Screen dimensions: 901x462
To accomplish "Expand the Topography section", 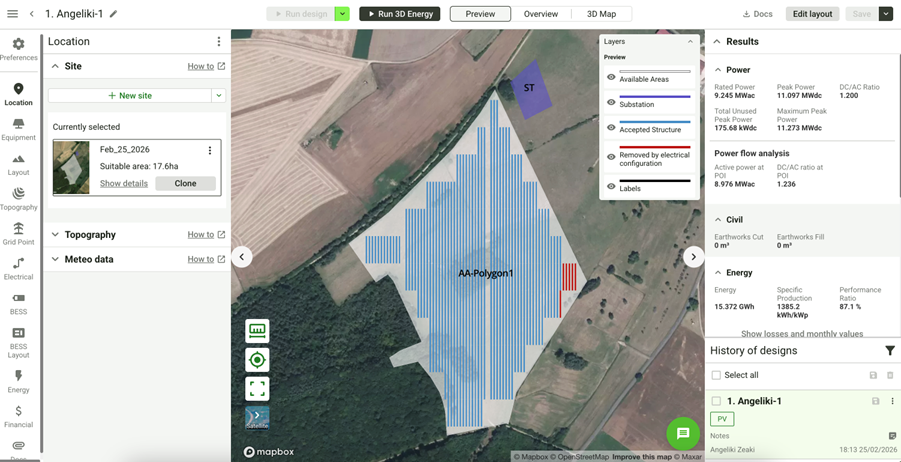I will coord(55,235).
